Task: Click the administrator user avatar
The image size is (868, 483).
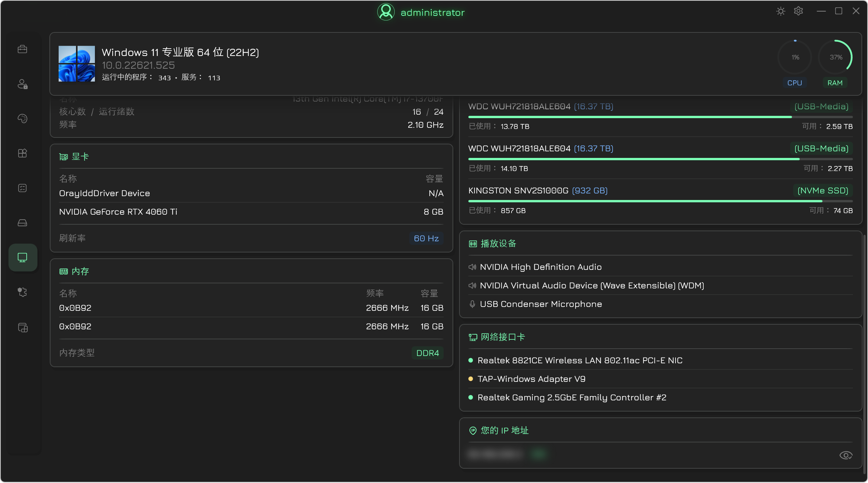Action: (386, 12)
